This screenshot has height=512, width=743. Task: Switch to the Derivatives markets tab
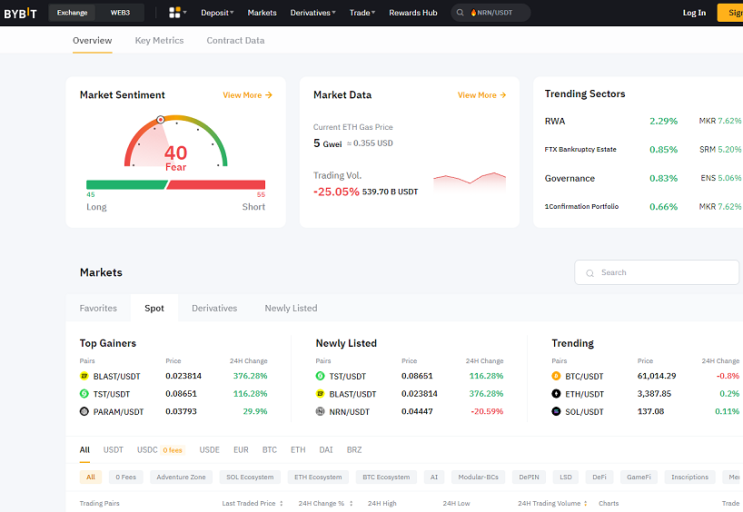(x=214, y=308)
